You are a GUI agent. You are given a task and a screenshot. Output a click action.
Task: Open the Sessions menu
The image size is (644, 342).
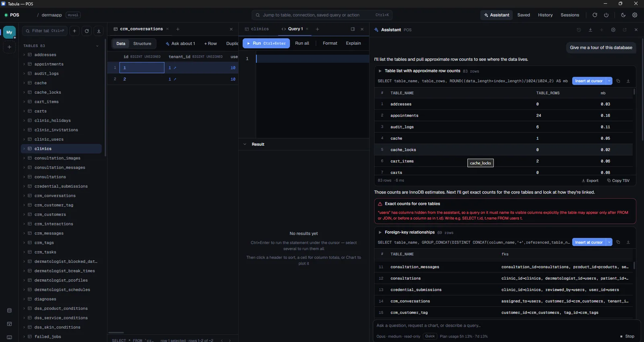point(570,15)
